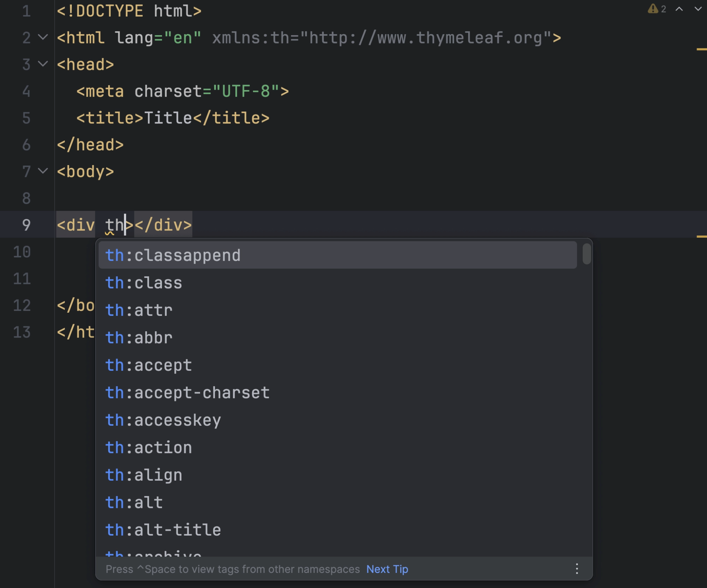Select th:action completion item
707x588 pixels.
point(338,447)
